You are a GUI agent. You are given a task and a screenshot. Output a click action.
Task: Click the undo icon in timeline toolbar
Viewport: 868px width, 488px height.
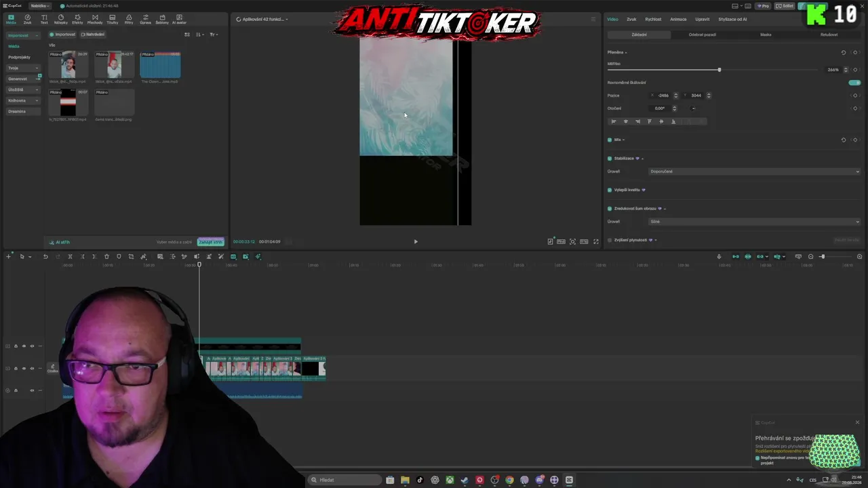coord(45,256)
